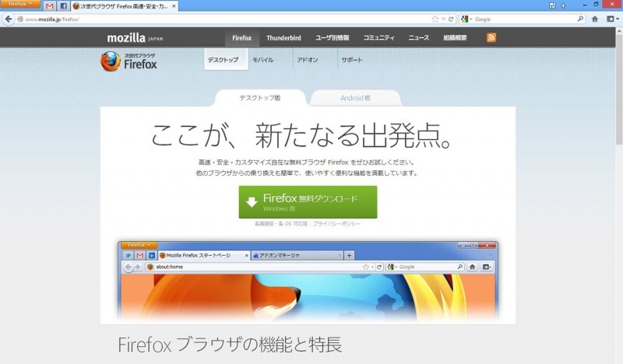Focus the www.mozilla.jp/firefox/ address bar
The width and height of the screenshot is (623, 364).
(227, 19)
